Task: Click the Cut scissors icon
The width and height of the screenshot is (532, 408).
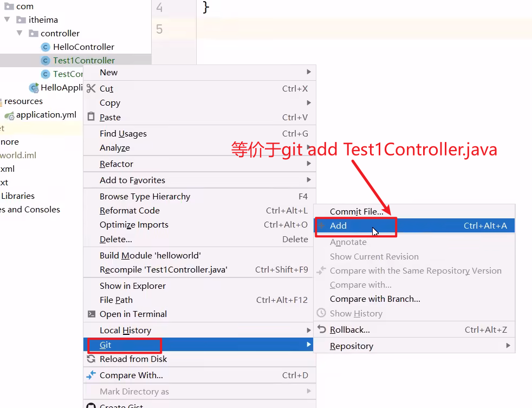Action: coord(91,88)
